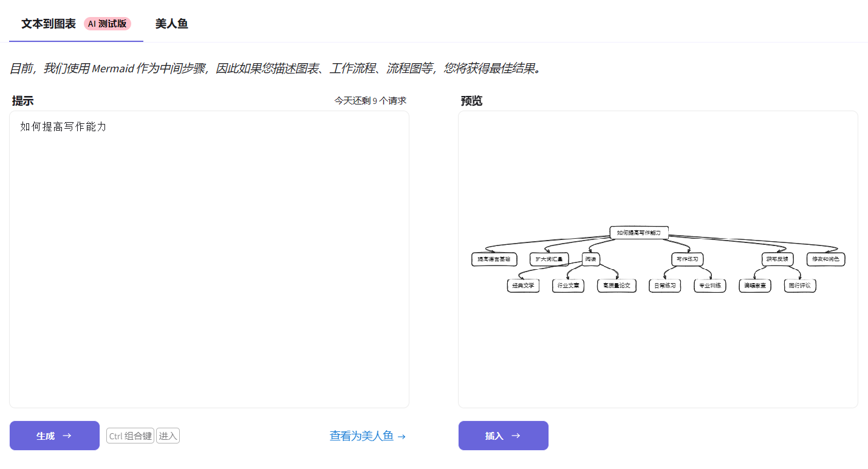The height and width of the screenshot is (469, 868).
Task: Select the 同行评议 leaf node
Action: coord(799,286)
